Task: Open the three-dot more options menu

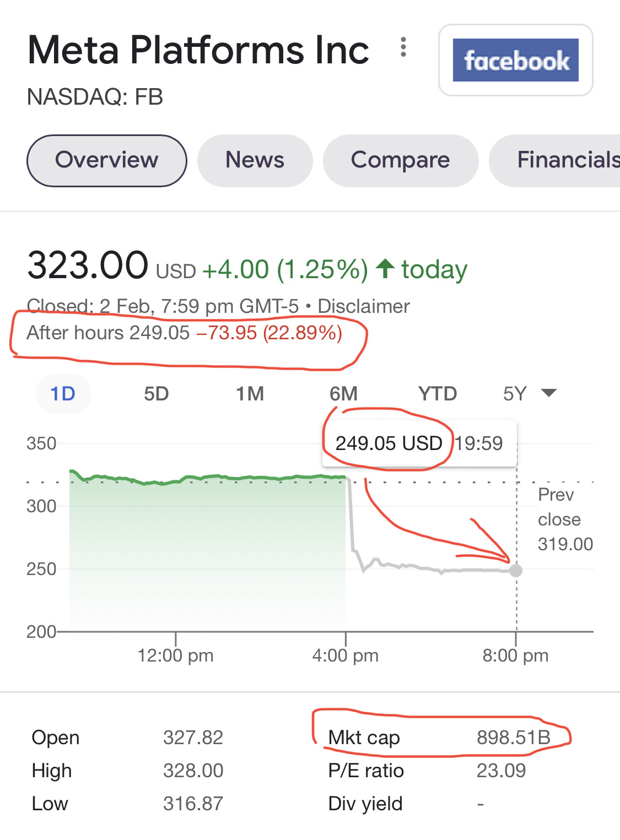Action: tap(403, 47)
